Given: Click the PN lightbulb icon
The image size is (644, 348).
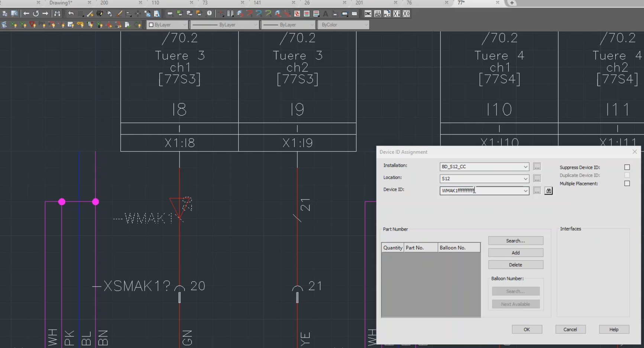Looking at the screenshot, I should [x=42, y=25].
